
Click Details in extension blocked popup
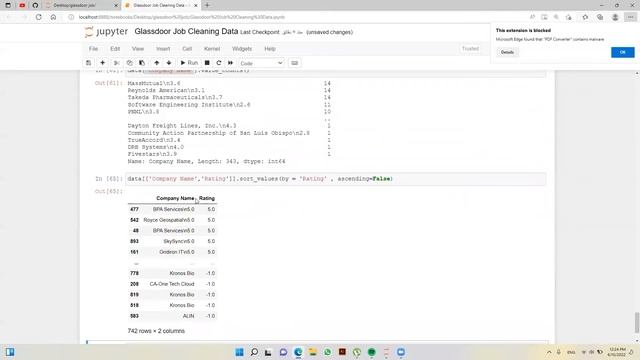(507, 52)
